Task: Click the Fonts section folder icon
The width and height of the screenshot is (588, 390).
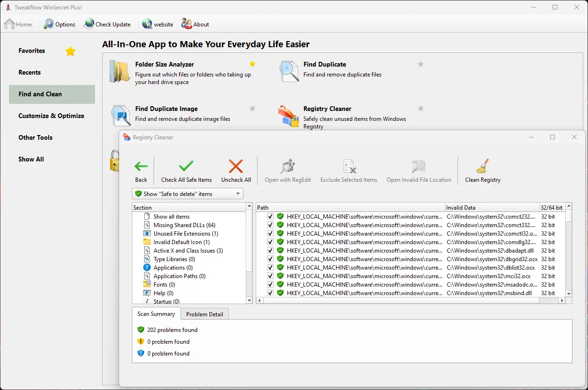Action: point(147,285)
